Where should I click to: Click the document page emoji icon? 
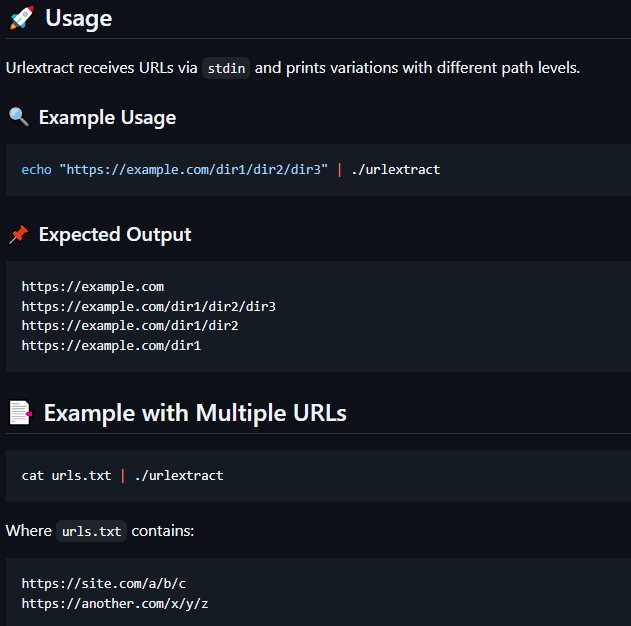pos(21,412)
